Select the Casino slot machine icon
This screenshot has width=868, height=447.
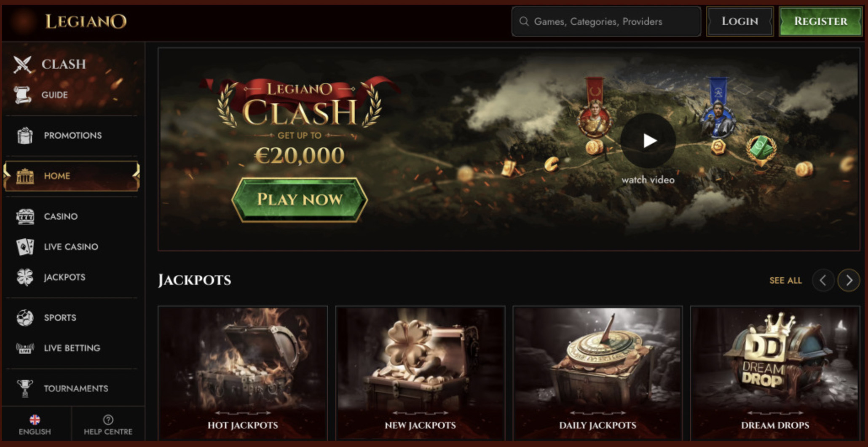click(x=25, y=216)
